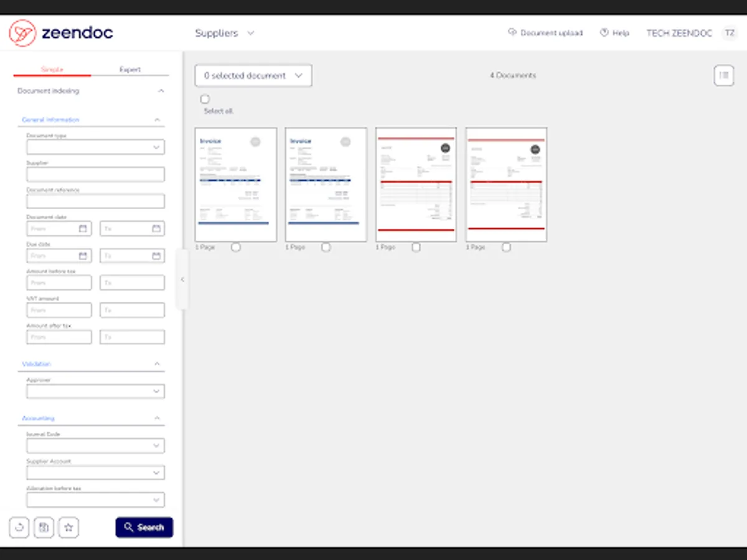This screenshot has height=560, width=747.
Task: Open the 0 selected document dropdown
Action: (253, 75)
